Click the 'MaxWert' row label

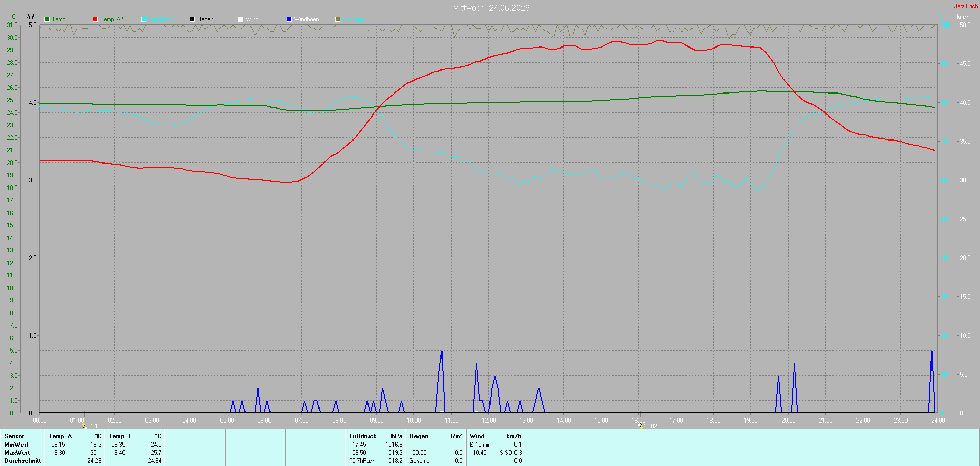pyautogui.click(x=17, y=453)
